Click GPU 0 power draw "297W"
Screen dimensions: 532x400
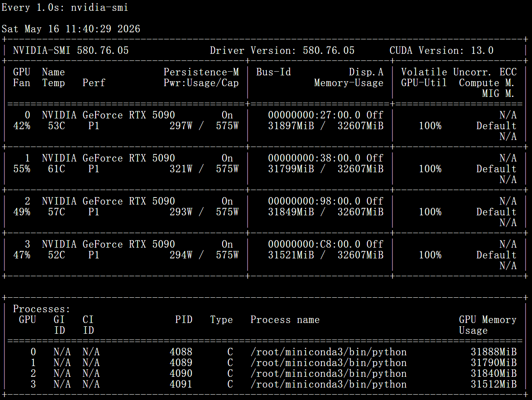(181, 126)
